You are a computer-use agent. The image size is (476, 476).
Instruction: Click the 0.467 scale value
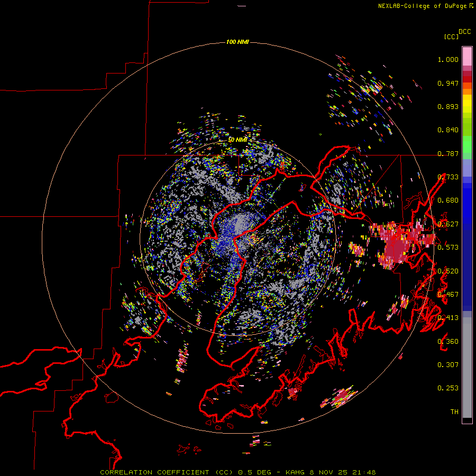pos(448,295)
